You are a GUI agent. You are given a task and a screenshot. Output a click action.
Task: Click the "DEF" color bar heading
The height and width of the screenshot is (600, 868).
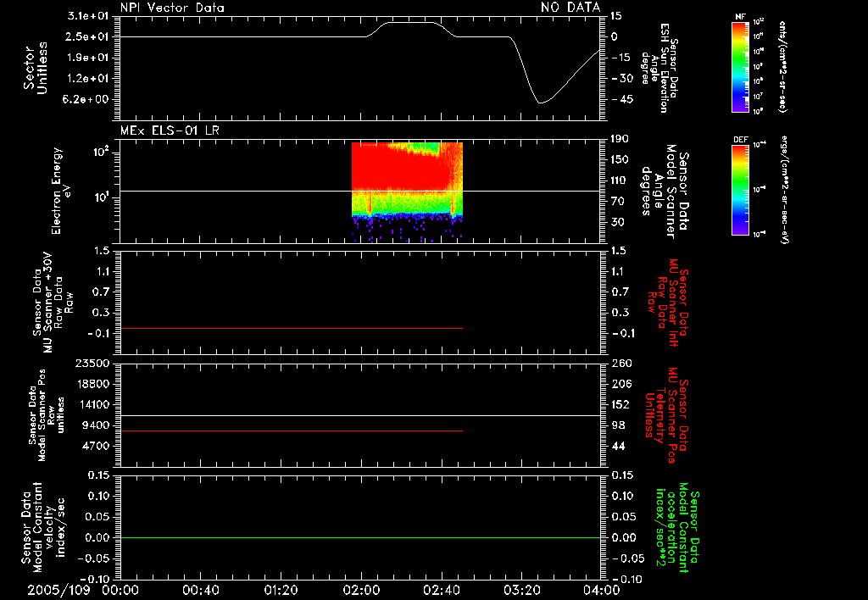pyautogui.click(x=740, y=140)
